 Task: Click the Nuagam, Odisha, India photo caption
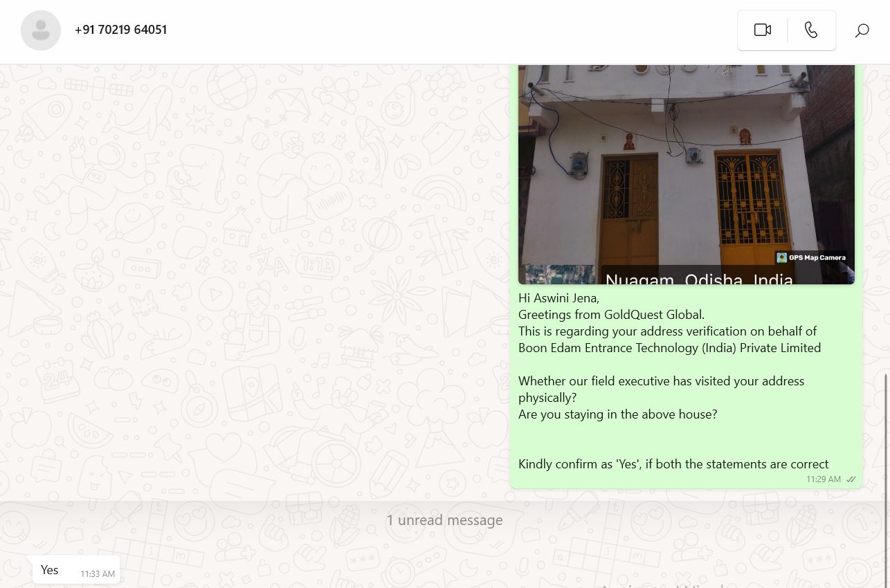tap(699, 279)
